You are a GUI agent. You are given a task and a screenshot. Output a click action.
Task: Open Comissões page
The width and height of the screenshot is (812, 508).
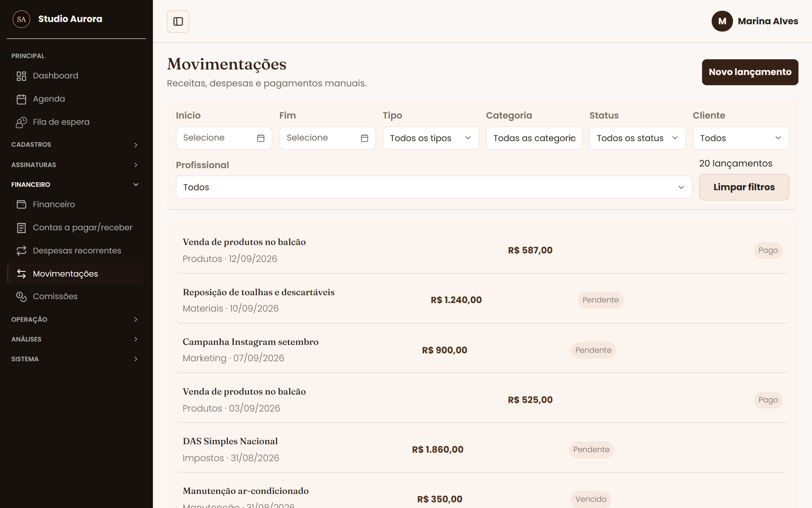(x=76, y=297)
